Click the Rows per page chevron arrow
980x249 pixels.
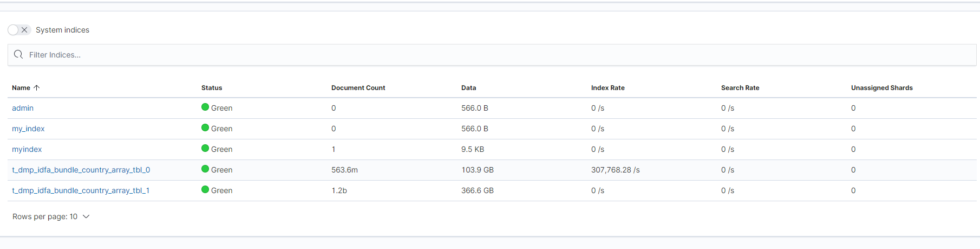(x=86, y=216)
